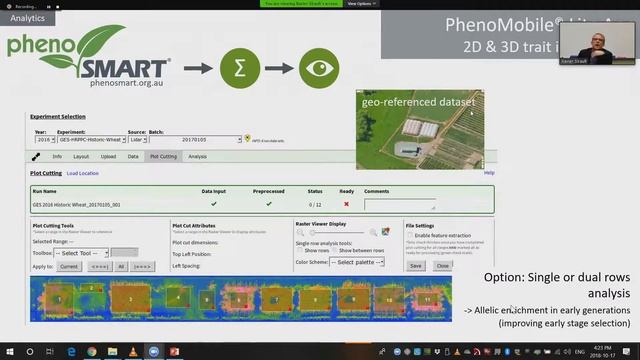Switch to Zoom app on the taskbar
The width and height of the screenshot is (640, 360).
tap(153, 351)
